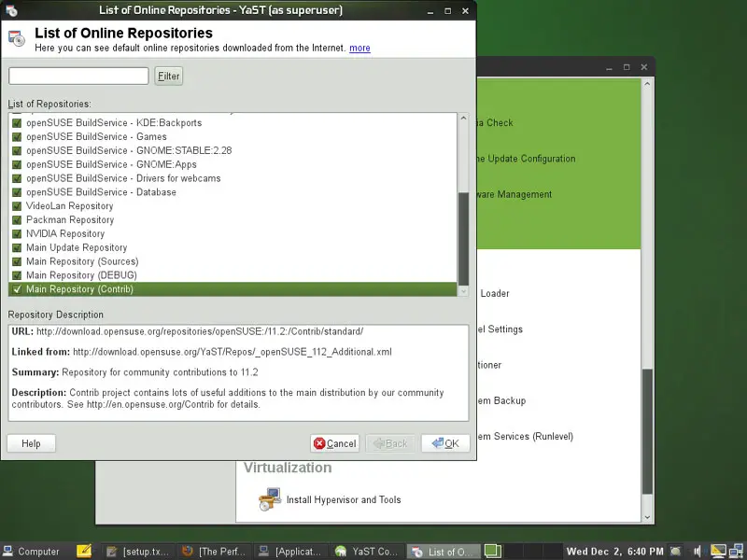Open 'Services (Runlevel)' in YaST Control Center
The image size is (747, 560).
(525, 436)
